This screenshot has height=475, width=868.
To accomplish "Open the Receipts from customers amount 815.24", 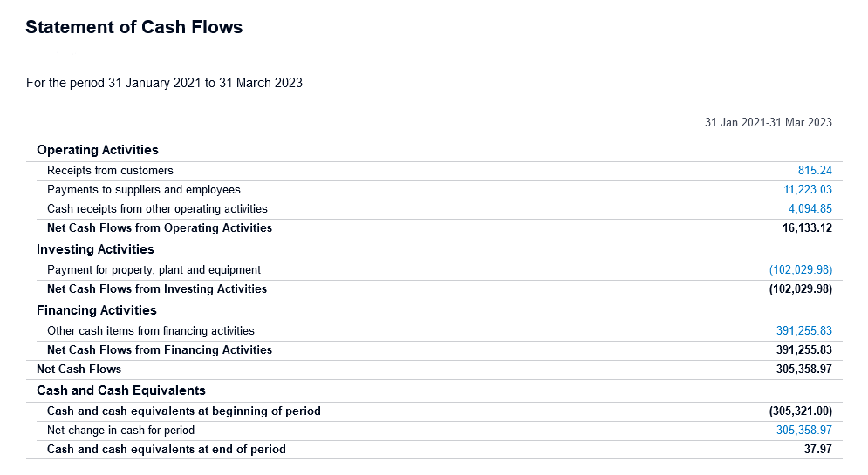I will [x=814, y=170].
